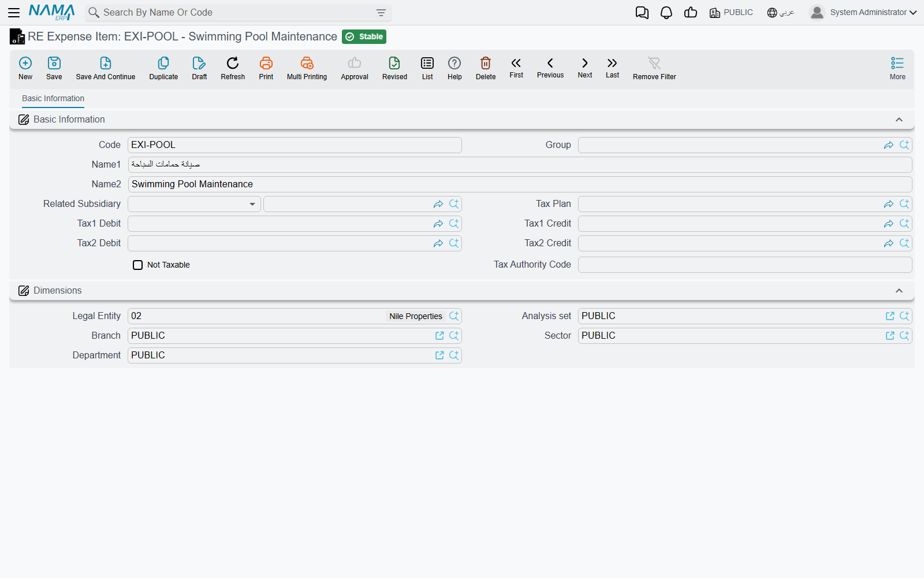Click the PUBLIC company selector

(731, 13)
